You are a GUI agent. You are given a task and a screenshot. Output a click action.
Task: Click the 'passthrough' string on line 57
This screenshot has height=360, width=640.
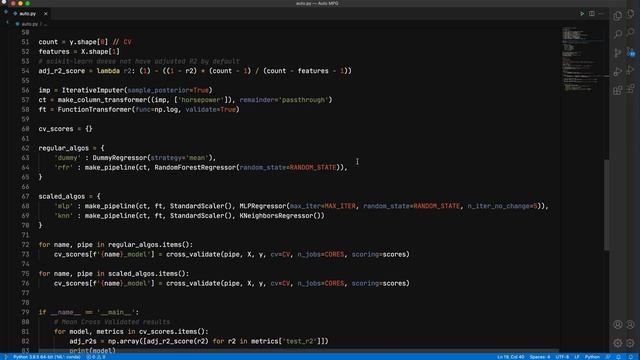coord(305,100)
